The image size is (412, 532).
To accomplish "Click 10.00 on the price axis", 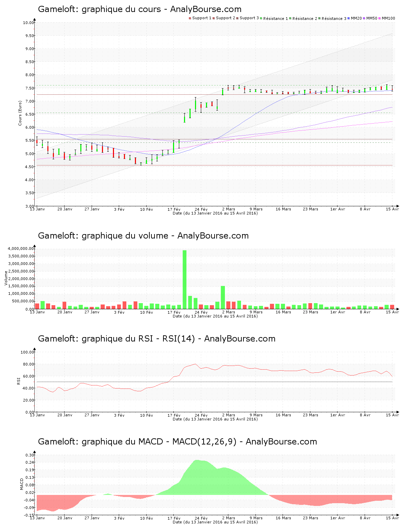I will pos(28,23).
